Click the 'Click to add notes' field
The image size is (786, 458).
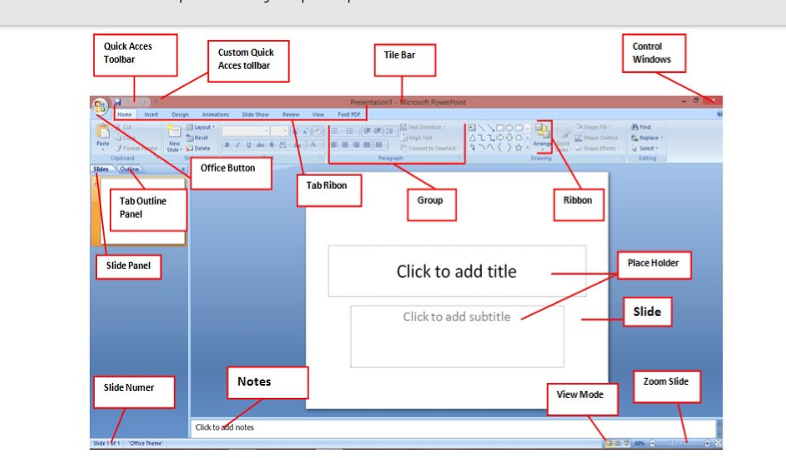coord(453,427)
